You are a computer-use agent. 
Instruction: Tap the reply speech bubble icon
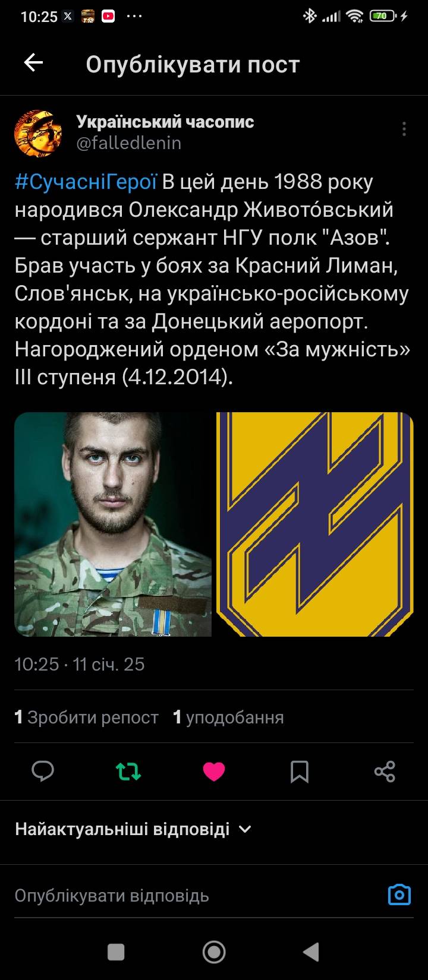tap(43, 771)
